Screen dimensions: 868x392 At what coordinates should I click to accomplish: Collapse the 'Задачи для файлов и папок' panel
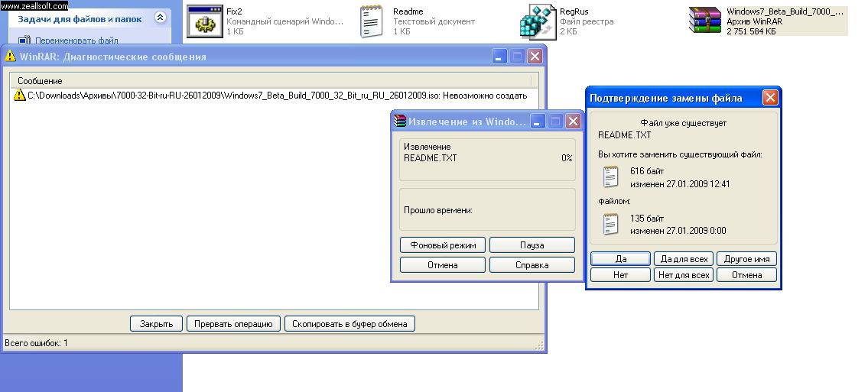(x=160, y=18)
